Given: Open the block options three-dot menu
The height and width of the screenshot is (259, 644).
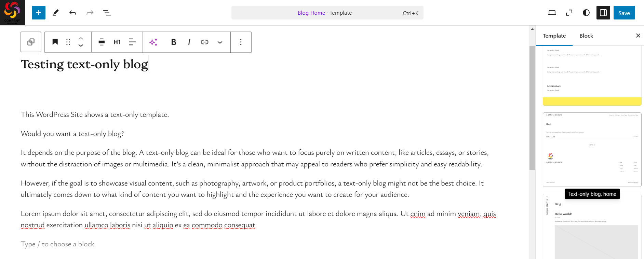Looking at the screenshot, I should point(241,42).
